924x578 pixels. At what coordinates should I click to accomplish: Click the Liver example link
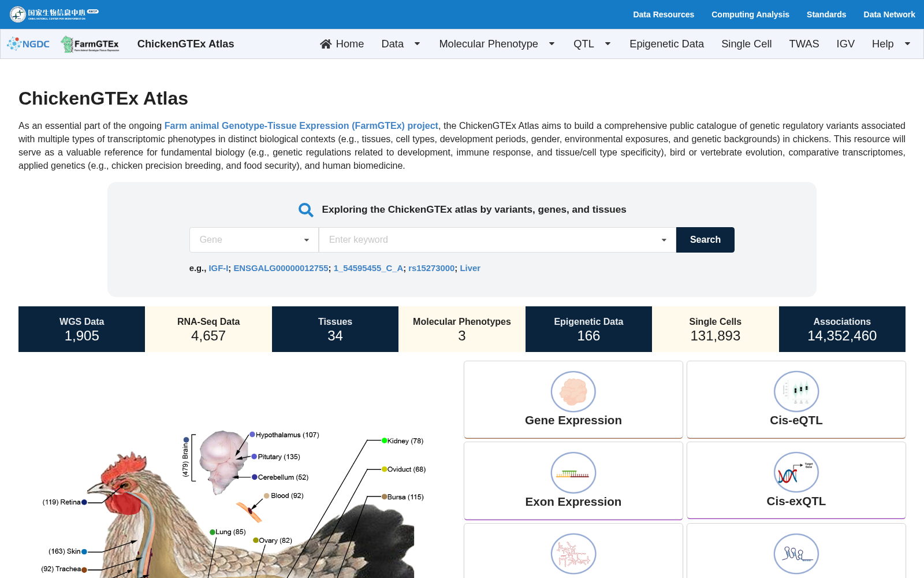[x=470, y=268]
